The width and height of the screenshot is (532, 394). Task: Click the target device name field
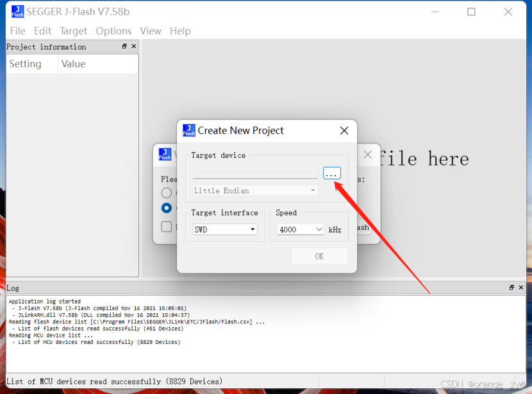click(x=255, y=173)
